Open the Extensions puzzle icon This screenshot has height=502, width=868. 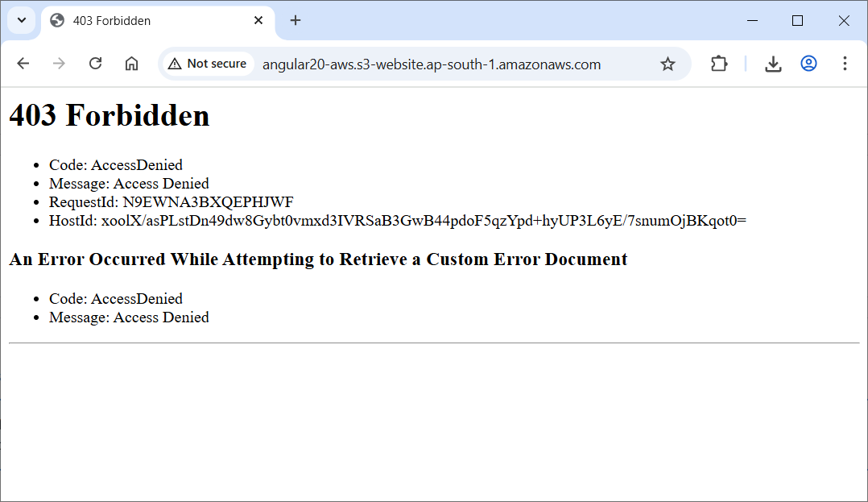(x=719, y=64)
